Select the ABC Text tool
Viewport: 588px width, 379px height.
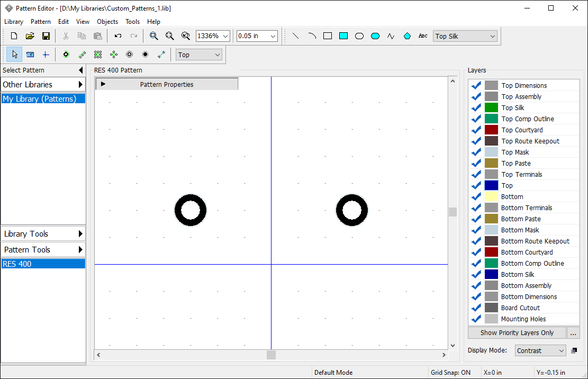pyautogui.click(x=423, y=36)
